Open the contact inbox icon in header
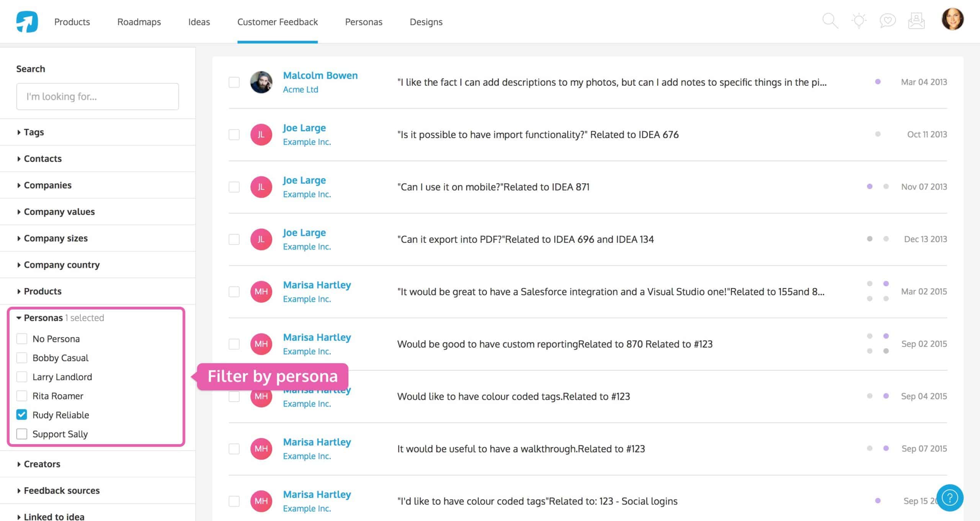 (x=916, y=21)
